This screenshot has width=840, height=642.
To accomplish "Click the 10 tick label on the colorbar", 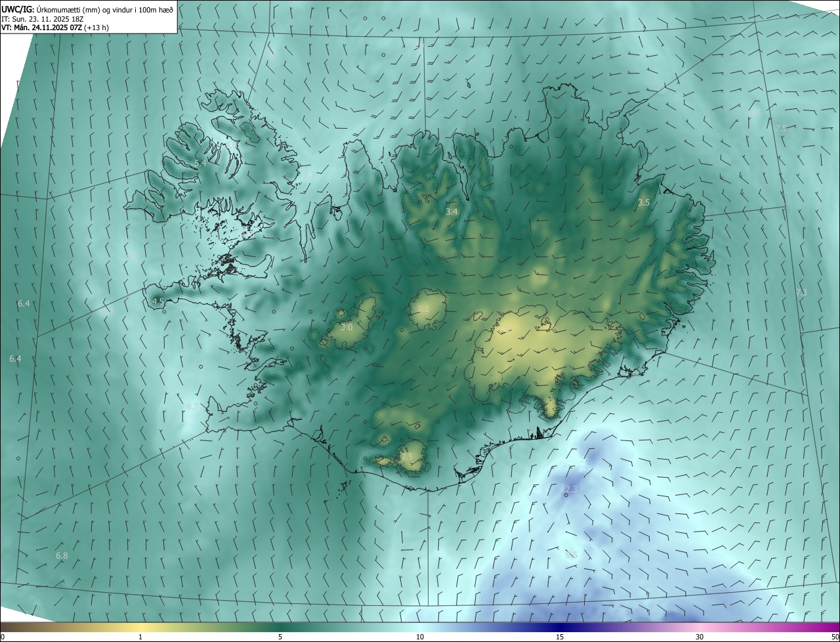I will (420, 637).
